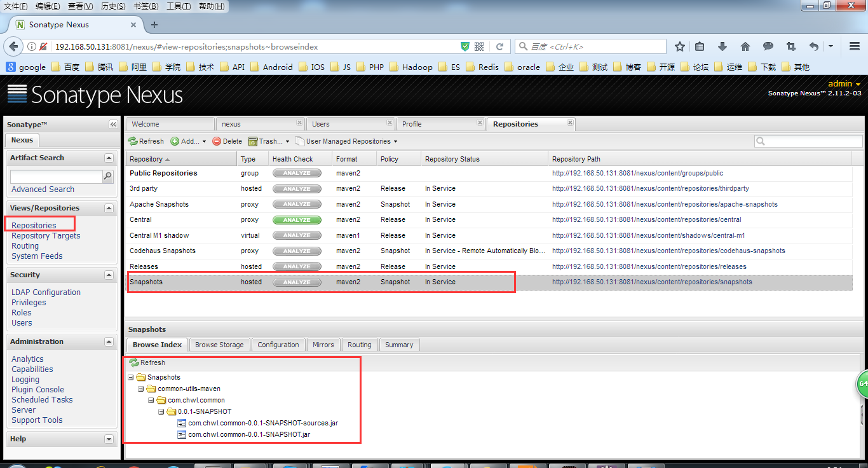Viewport: 868px width, 468px height.
Task: Close the Users tab with its x icon
Action: (389, 123)
